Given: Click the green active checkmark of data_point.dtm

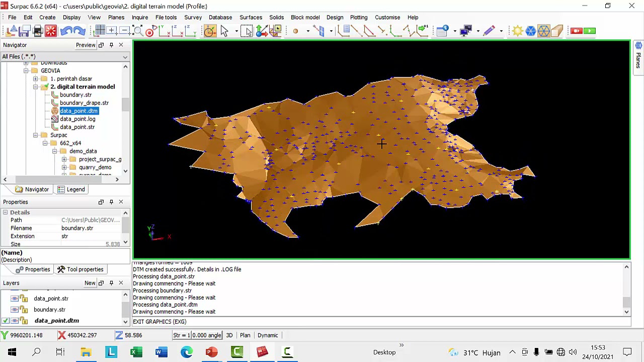Looking at the screenshot, I should [x=5, y=320].
